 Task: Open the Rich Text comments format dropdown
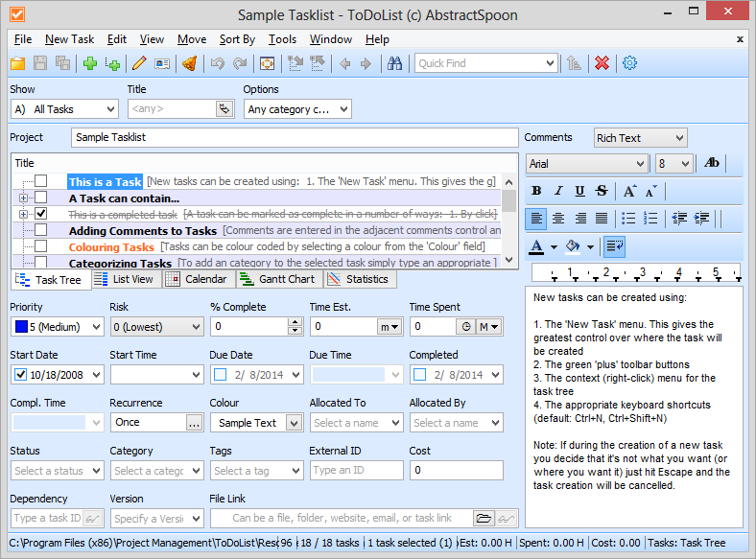pos(679,138)
